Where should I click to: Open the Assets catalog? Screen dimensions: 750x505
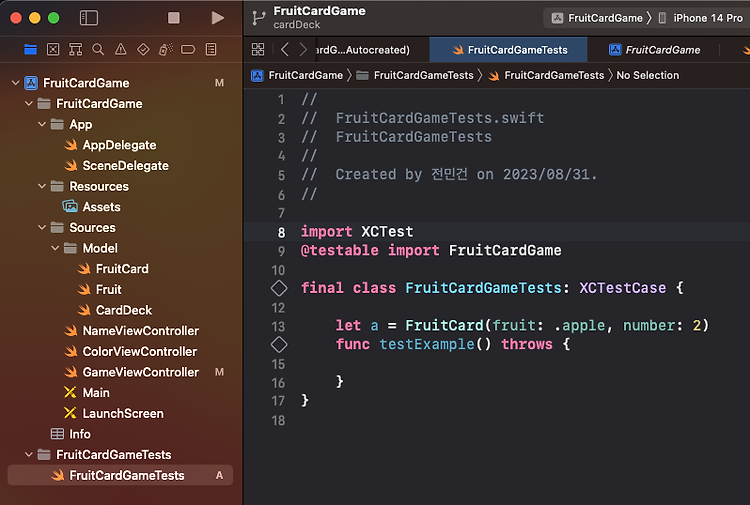[101, 207]
